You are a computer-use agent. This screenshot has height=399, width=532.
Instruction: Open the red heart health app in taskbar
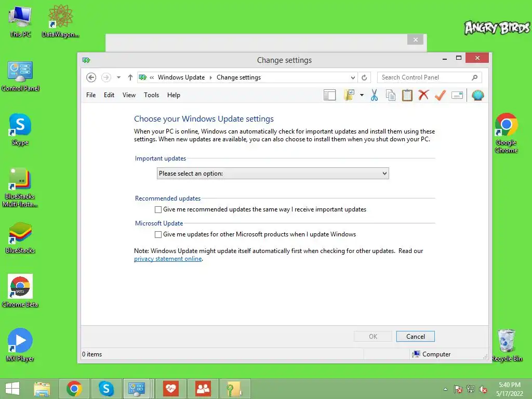pyautogui.click(x=170, y=389)
